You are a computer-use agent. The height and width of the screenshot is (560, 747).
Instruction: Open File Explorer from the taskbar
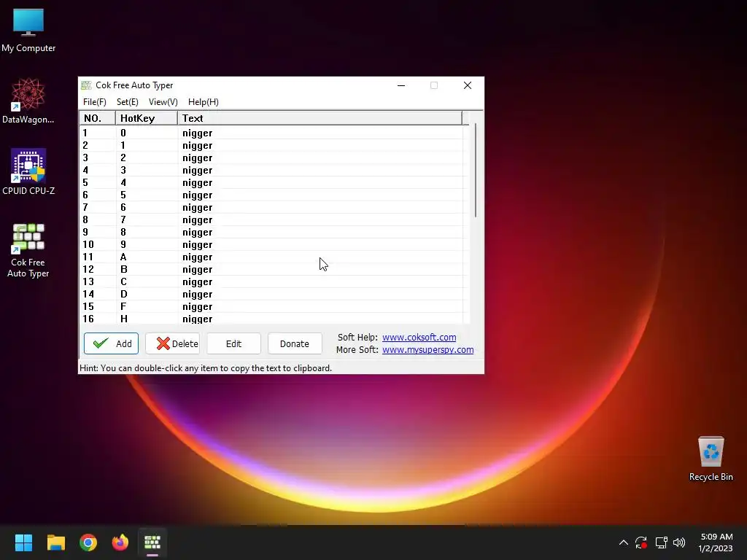[55, 542]
